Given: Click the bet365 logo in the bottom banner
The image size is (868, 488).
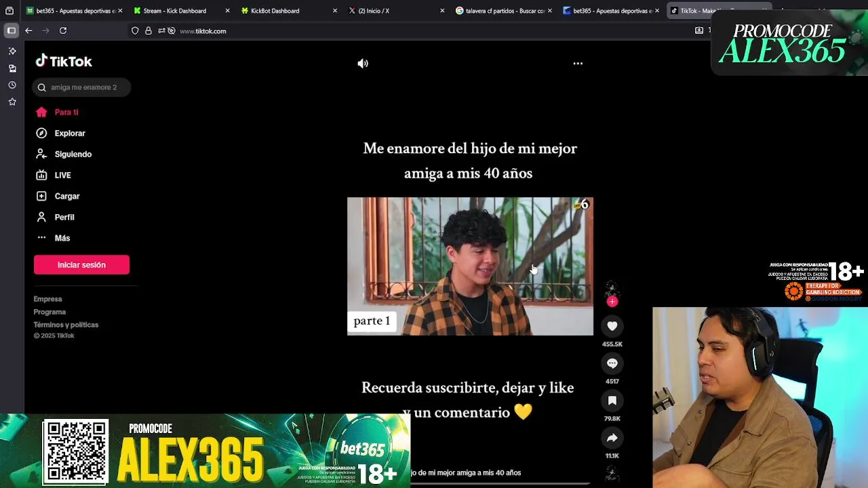Looking at the screenshot, I should click(362, 449).
